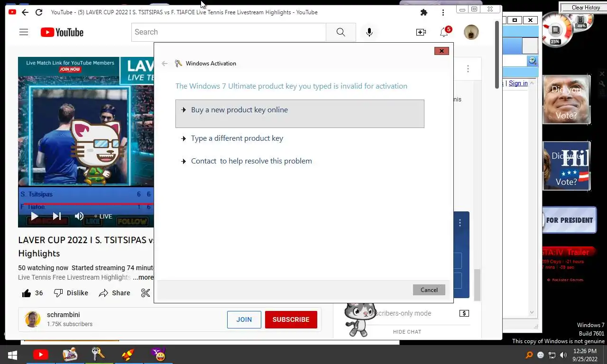Open the rocket taskbar icon
The image size is (607, 364).
pos(128,355)
